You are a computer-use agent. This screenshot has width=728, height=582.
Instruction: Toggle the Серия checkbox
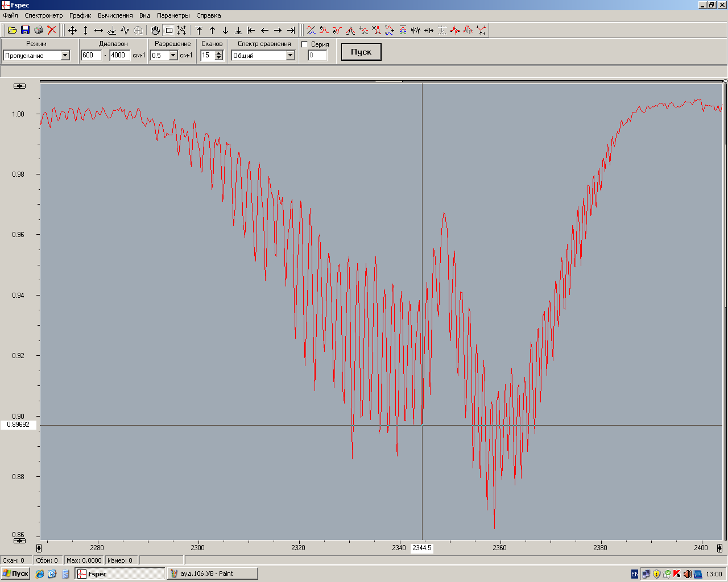tap(305, 44)
